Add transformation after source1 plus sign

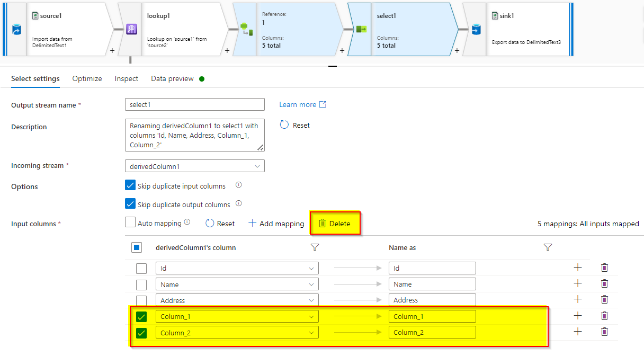tap(112, 51)
